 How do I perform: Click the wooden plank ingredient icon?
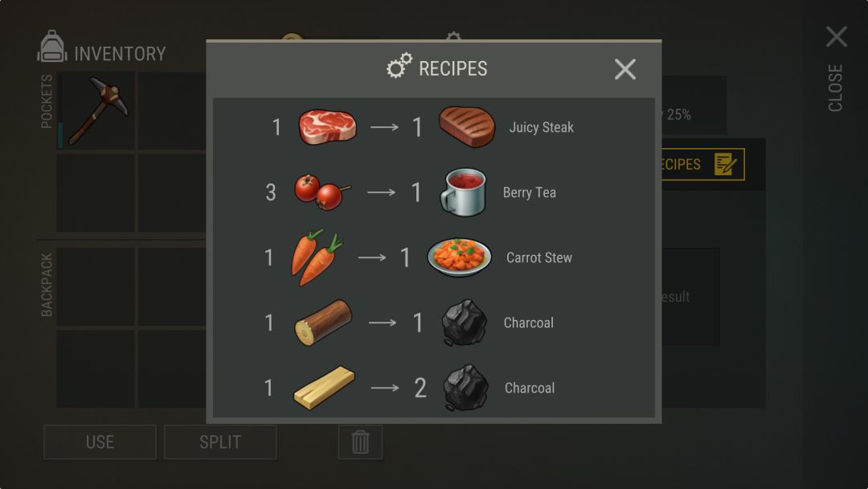324,388
